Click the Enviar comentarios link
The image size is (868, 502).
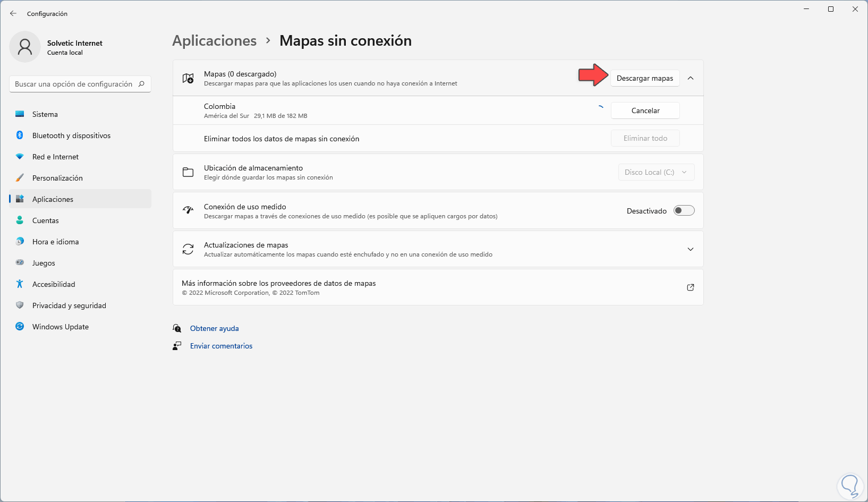tap(221, 346)
